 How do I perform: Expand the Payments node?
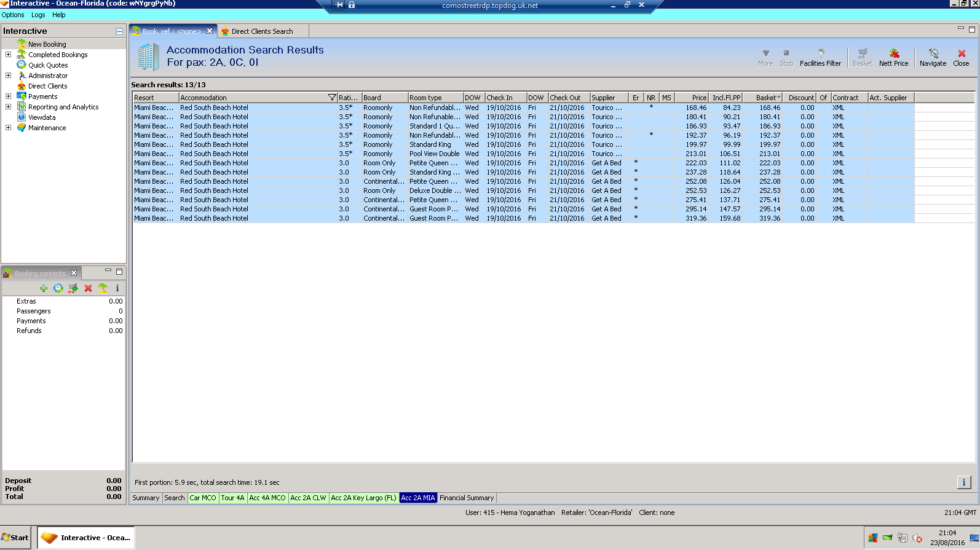click(x=8, y=96)
